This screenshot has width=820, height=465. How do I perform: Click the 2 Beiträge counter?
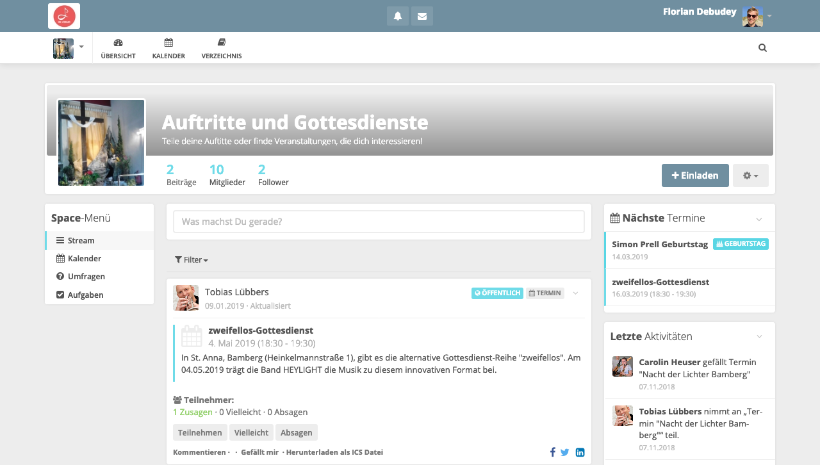point(181,175)
